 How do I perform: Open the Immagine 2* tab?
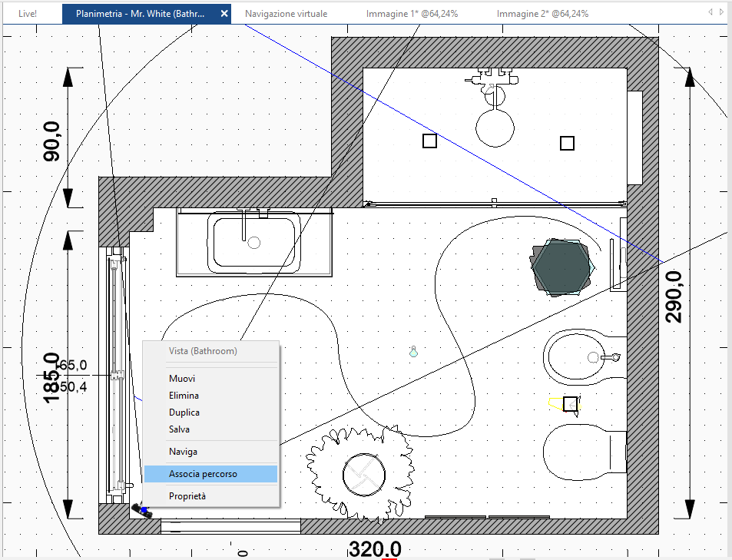tap(542, 14)
